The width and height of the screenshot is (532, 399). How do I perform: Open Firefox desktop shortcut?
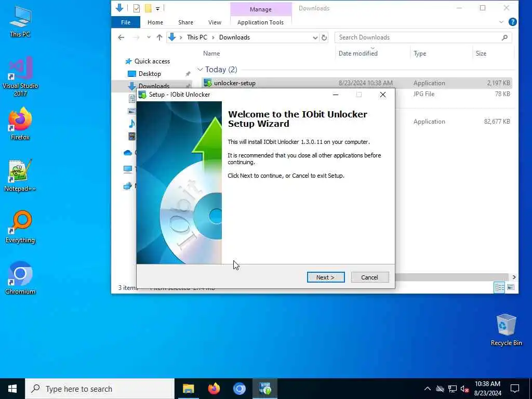click(x=20, y=124)
